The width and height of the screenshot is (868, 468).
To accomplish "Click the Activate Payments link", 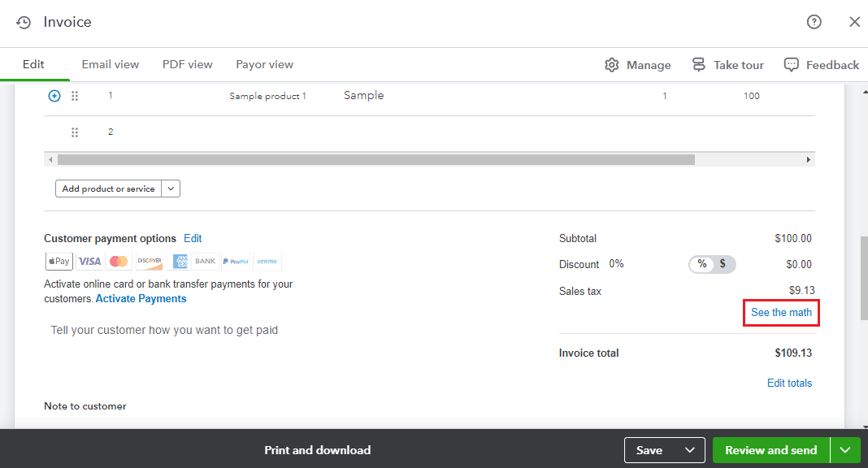I will pos(141,298).
